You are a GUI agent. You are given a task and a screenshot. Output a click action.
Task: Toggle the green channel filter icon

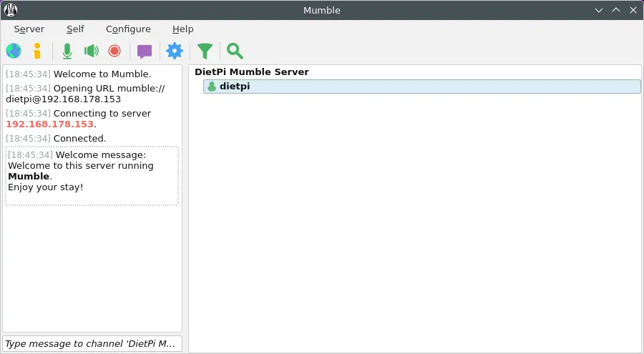coord(205,51)
